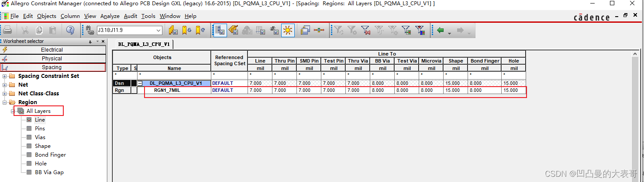
Task: Open the Tools menu
Action: coord(148,16)
